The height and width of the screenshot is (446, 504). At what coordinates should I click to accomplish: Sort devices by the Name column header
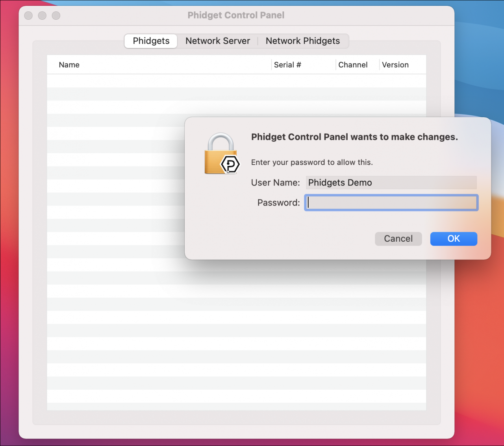[69, 65]
